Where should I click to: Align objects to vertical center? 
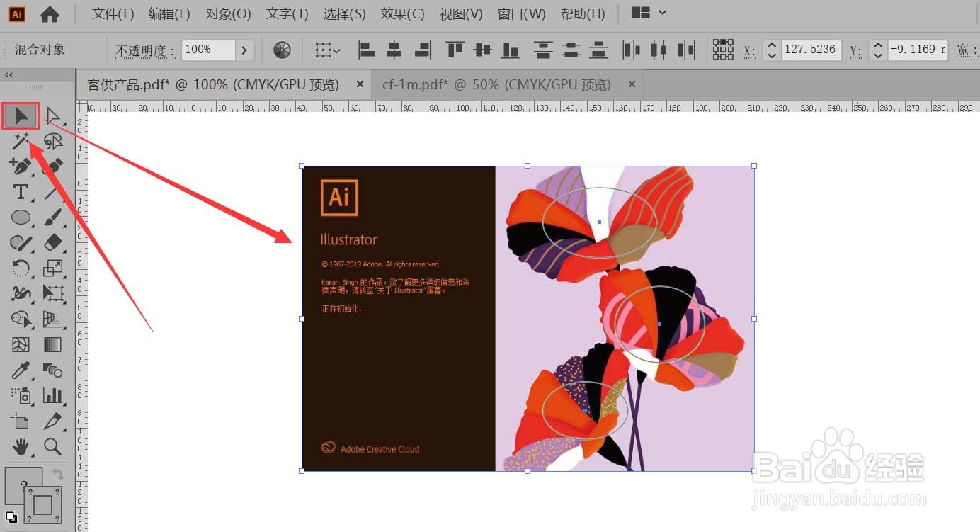(483, 50)
